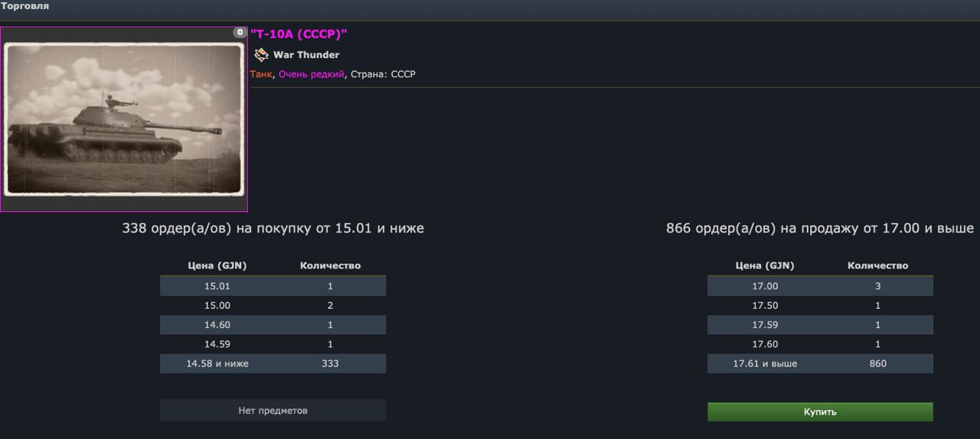Click the green Купить button
The height and width of the screenshot is (439, 980).
pyautogui.click(x=820, y=411)
